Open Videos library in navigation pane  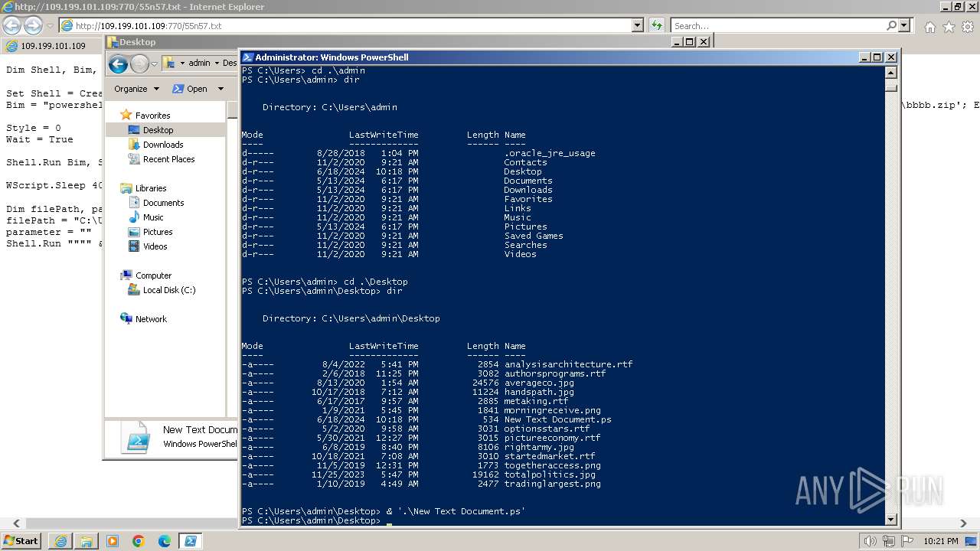155,246
